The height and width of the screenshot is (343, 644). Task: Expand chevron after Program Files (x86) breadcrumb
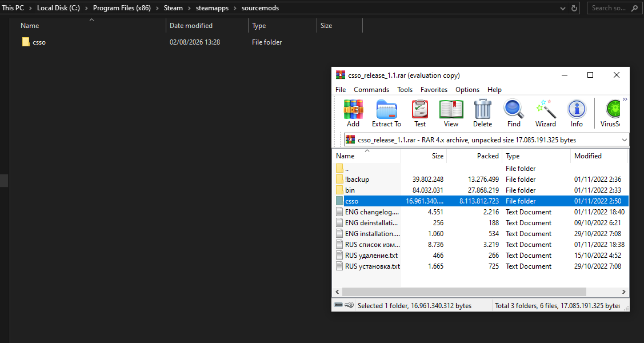coord(157,8)
